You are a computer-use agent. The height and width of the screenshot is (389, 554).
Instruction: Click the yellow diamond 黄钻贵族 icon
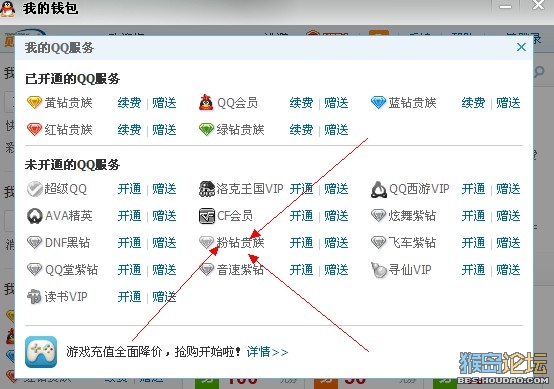tap(34, 103)
